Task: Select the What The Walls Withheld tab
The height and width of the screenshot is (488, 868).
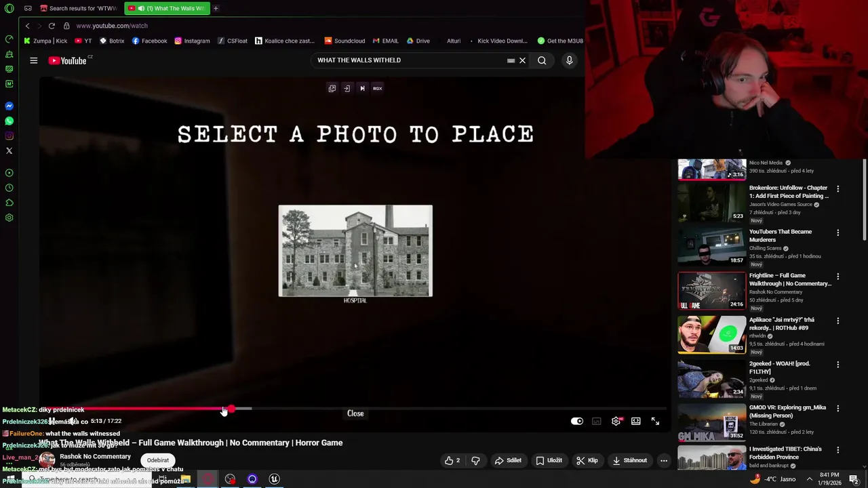Action: coord(167,8)
